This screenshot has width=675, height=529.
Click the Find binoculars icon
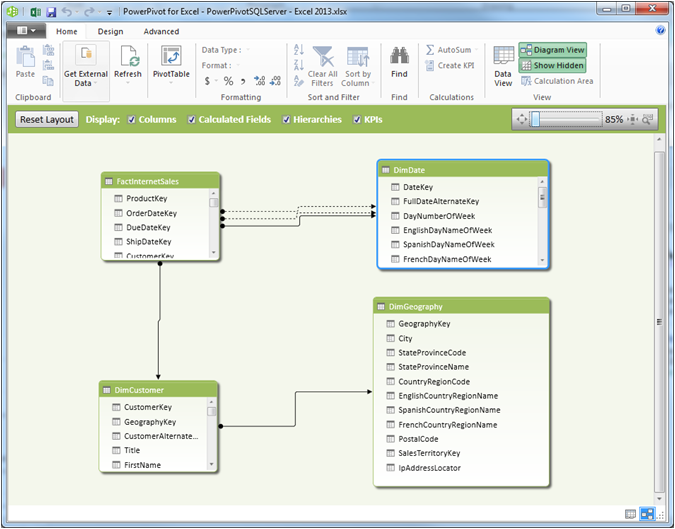(x=399, y=56)
